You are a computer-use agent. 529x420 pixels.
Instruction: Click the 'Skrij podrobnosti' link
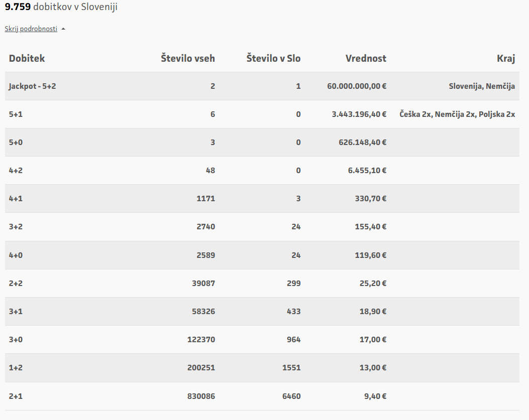[31, 29]
